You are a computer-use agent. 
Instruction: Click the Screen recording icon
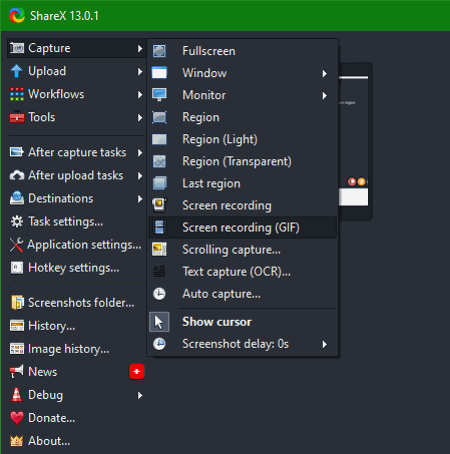click(x=159, y=205)
